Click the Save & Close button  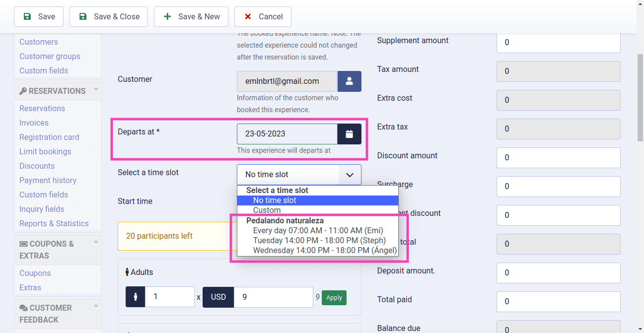coord(109,17)
